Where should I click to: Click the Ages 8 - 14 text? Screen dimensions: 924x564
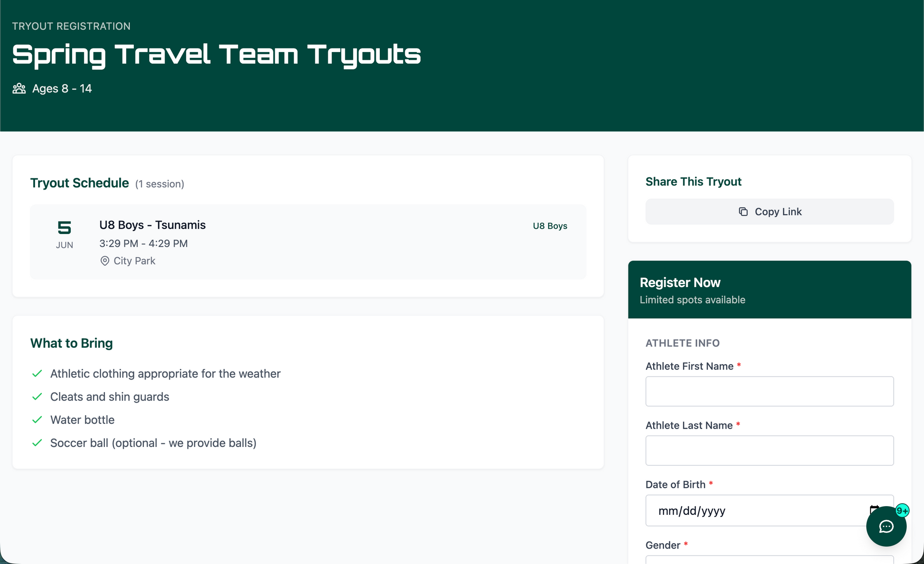[x=62, y=89]
